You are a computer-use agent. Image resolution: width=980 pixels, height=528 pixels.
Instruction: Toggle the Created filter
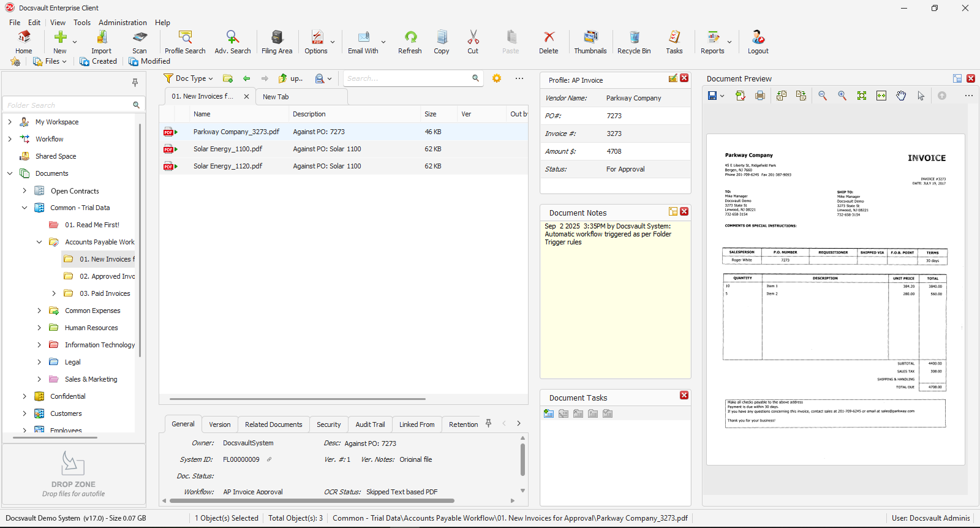pos(98,61)
